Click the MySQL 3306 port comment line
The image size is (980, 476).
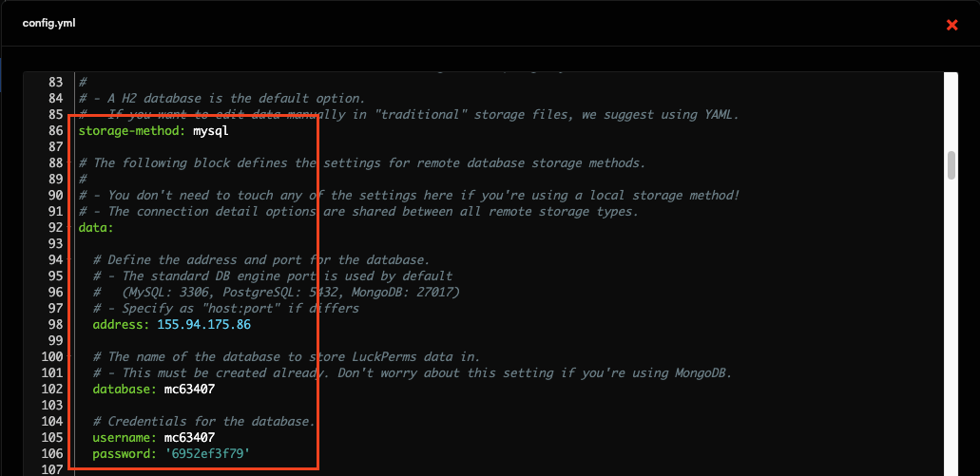point(276,293)
